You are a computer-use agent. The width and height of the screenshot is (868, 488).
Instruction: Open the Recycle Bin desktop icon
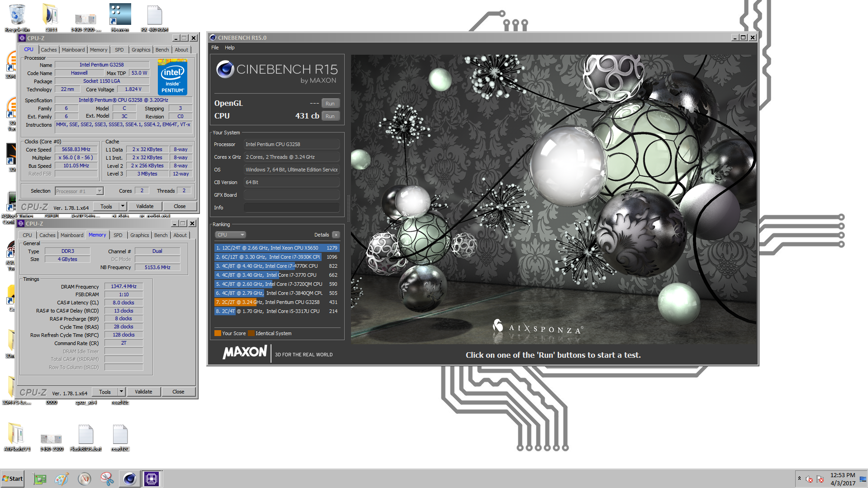17,17
